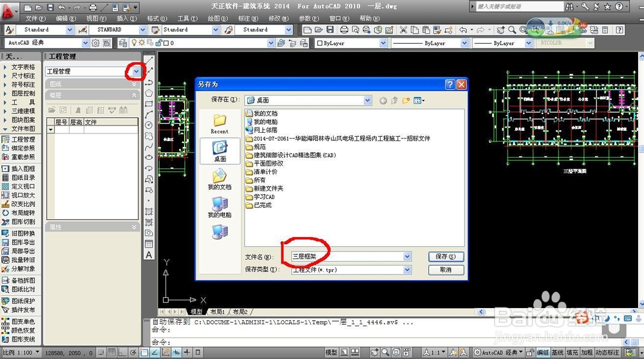Open the 文件 menu
This screenshot has height=359, width=644.
pyautogui.click(x=35, y=19)
